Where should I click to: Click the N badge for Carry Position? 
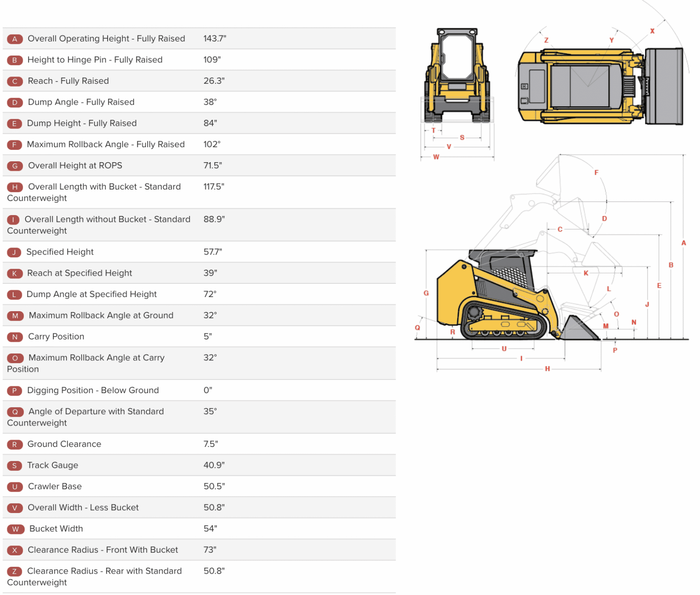(x=15, y=337)
